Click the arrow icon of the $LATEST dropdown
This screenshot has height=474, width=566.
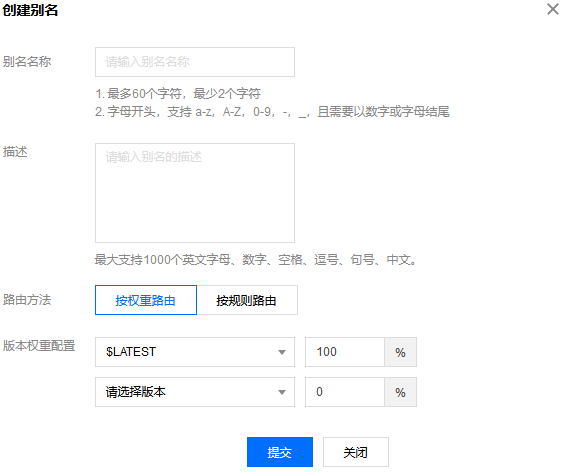click(x=282, y=352)
